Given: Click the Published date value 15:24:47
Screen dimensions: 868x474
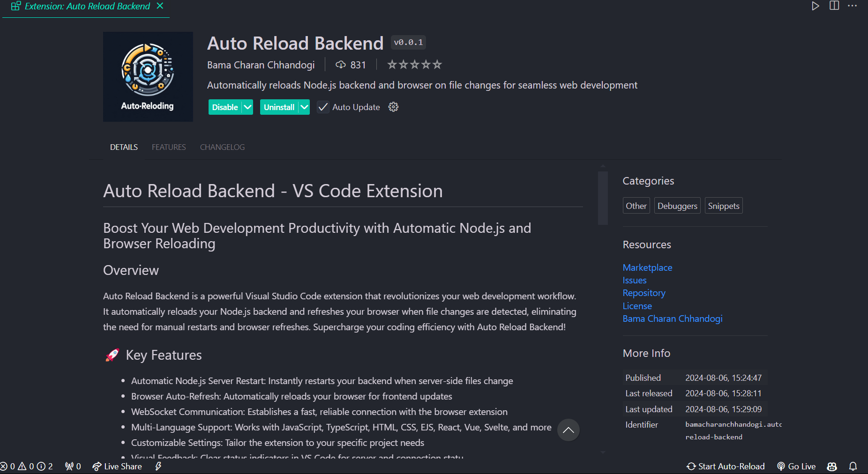Looking at the screenshot, I should coord(724,378).
